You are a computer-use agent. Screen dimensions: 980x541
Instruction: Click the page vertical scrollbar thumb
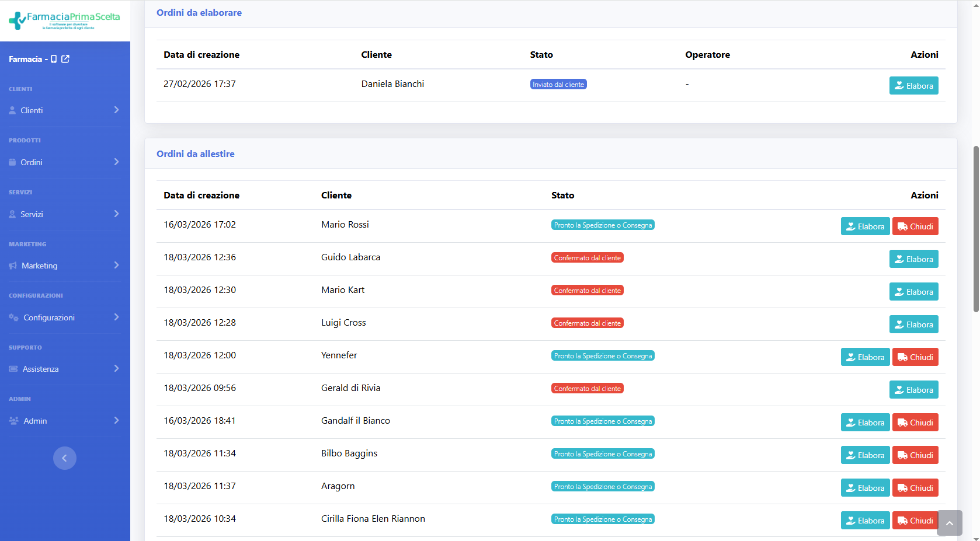pos(975,228)
